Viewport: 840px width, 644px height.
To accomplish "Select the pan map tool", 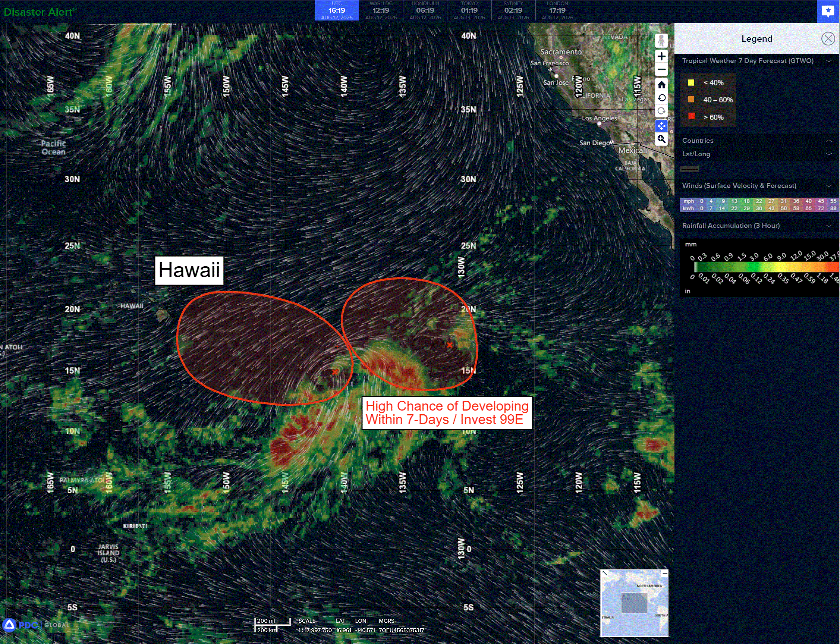I will (661, 125).
